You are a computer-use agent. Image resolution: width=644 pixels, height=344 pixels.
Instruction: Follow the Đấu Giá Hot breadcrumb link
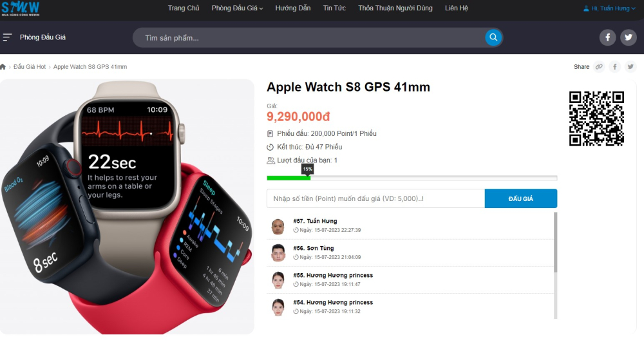click(x=30, y=66)
